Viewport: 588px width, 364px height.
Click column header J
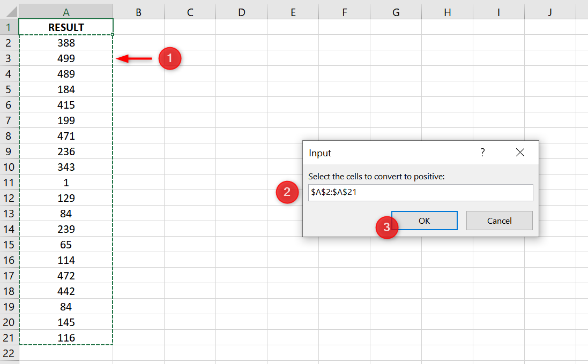549,10
